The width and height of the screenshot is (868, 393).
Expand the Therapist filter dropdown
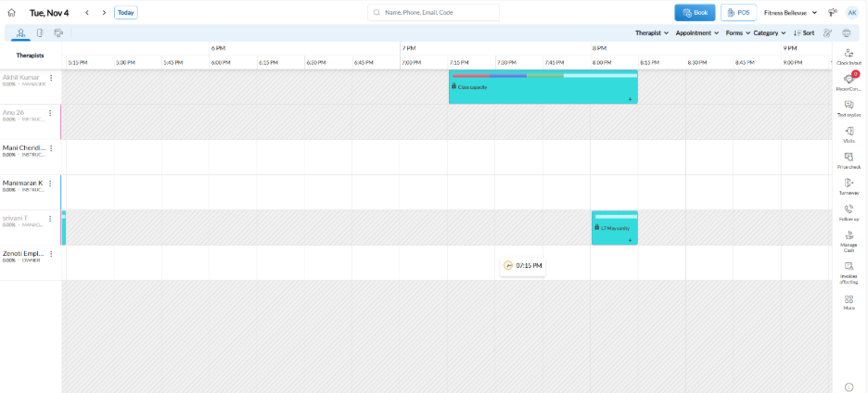click(x=651, y=32)
